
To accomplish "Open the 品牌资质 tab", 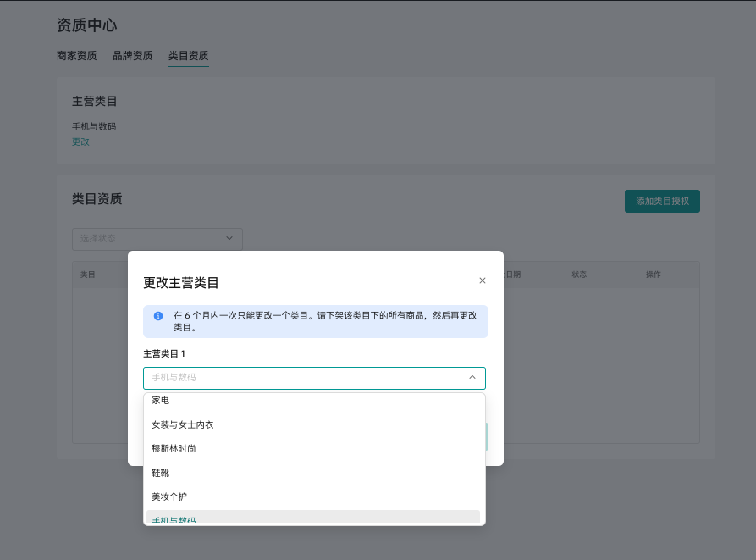I will (x=132, y=56).
